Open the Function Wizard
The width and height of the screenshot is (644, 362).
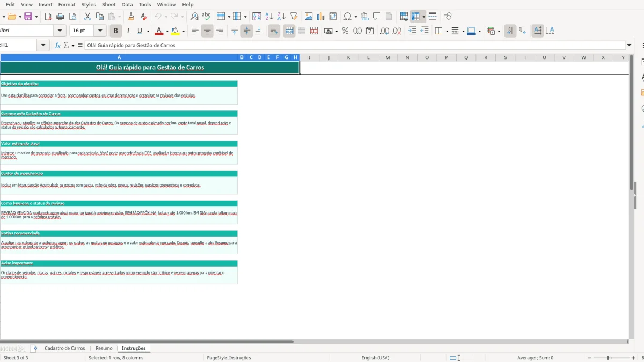coord(57,46)
